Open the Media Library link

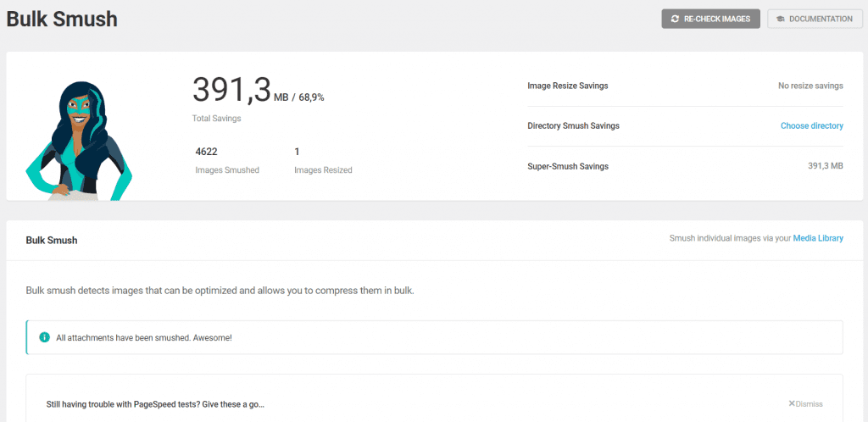pyautogui.click(x=818, y=238)
